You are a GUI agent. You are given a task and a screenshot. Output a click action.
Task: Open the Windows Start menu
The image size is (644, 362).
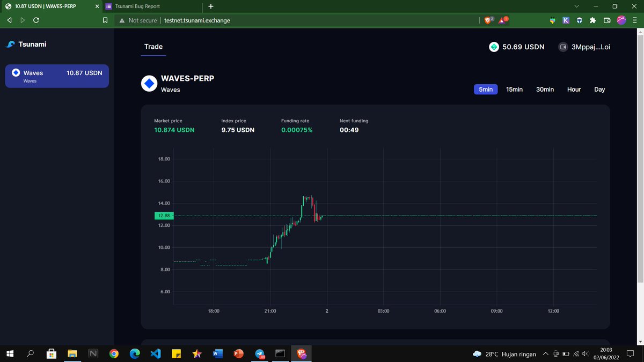[10, 353]
